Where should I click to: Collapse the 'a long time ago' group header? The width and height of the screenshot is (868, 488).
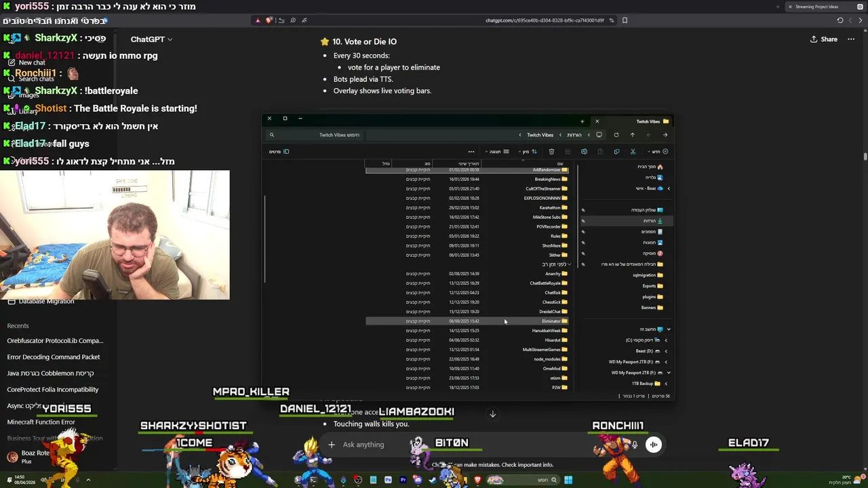click(557, 264)
